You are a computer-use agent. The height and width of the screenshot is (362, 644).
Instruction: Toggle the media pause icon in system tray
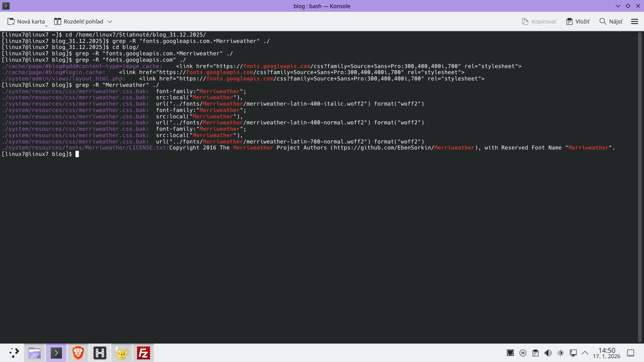[x=523, y=353]
